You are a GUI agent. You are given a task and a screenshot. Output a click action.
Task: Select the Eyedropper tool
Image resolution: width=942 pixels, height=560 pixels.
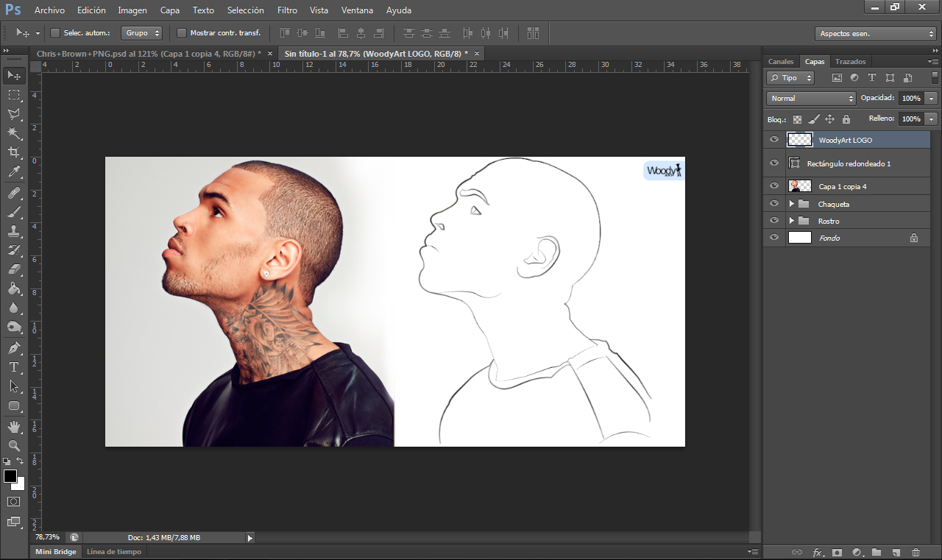(14, 172)
